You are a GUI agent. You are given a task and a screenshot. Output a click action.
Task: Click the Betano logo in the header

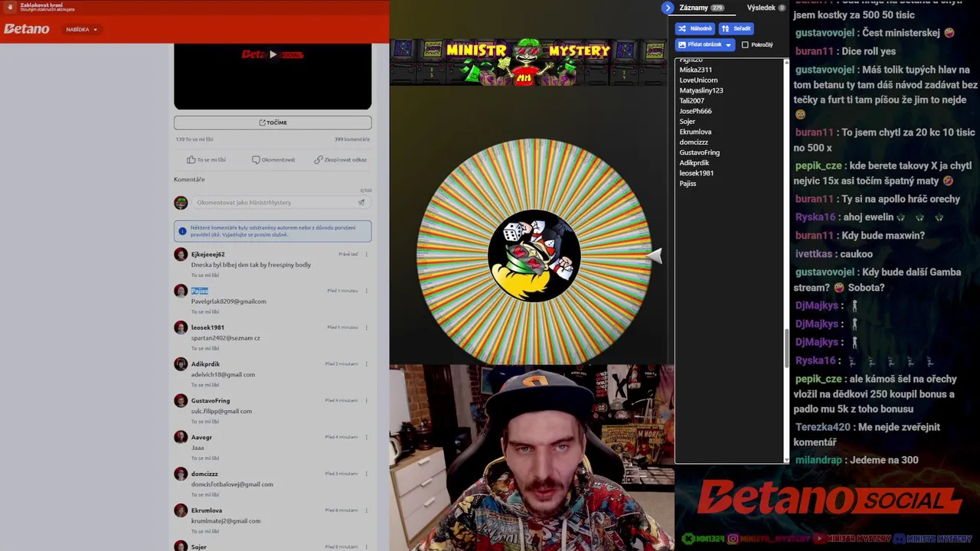pyautogui.click(x=27, y=29)
